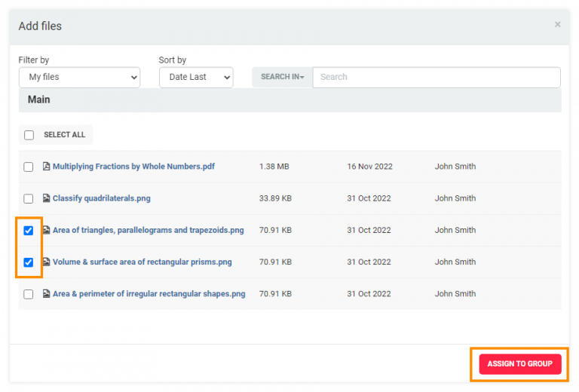Check Area & perimeter of irregular rectangular shapes.png
The height and width of the screenshot is (392, 579).
coord(29,294)
